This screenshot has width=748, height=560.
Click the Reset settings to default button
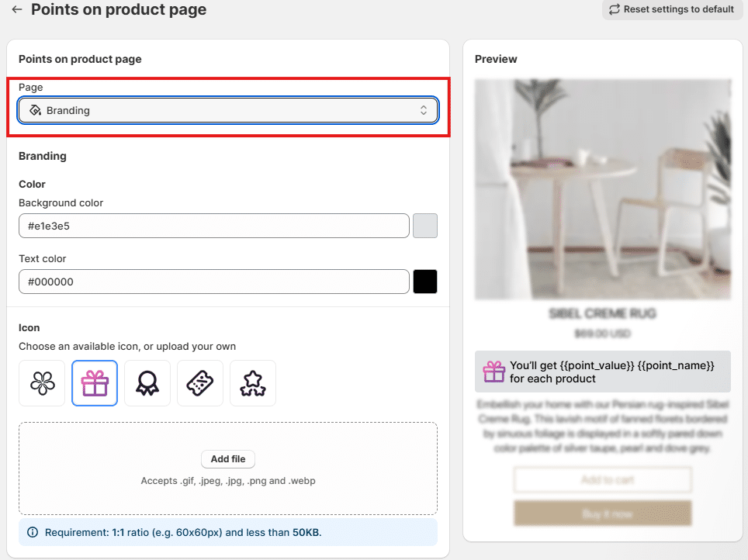point(672,9)
